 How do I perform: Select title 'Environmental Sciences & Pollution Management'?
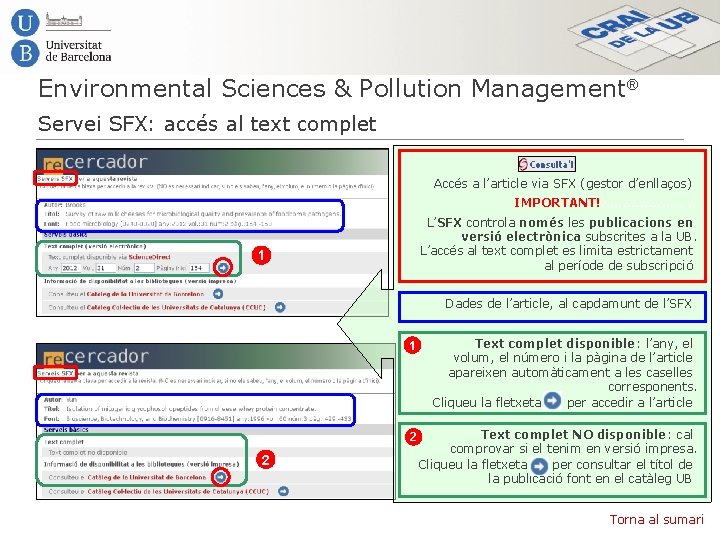(x=338, y=88)
